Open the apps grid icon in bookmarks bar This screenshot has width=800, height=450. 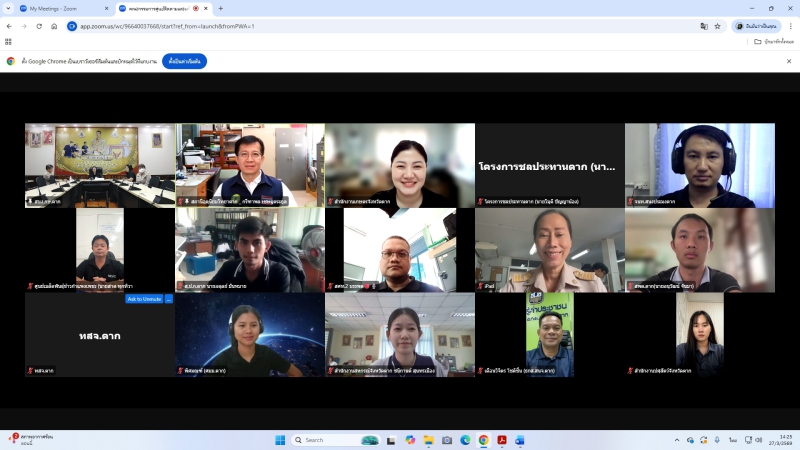tap(9, 42)
